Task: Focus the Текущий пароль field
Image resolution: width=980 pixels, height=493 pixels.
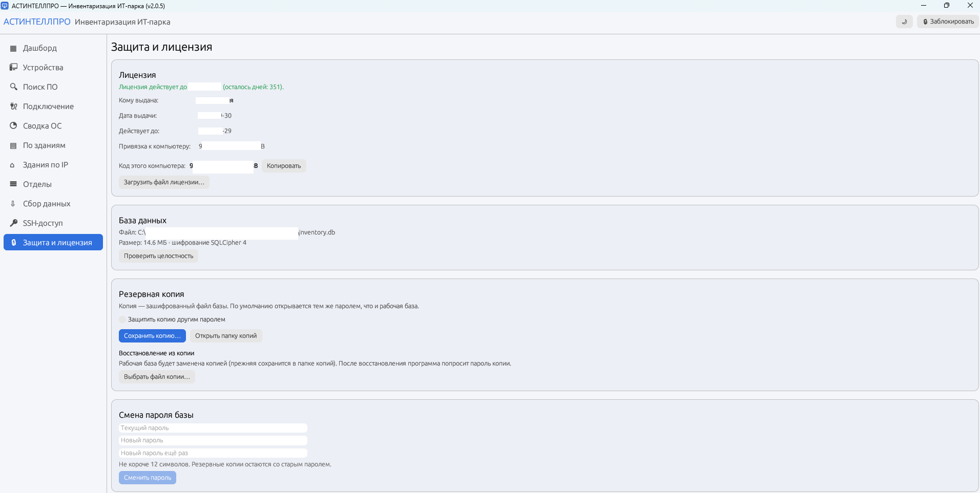Action: click(x=213, y=428)
